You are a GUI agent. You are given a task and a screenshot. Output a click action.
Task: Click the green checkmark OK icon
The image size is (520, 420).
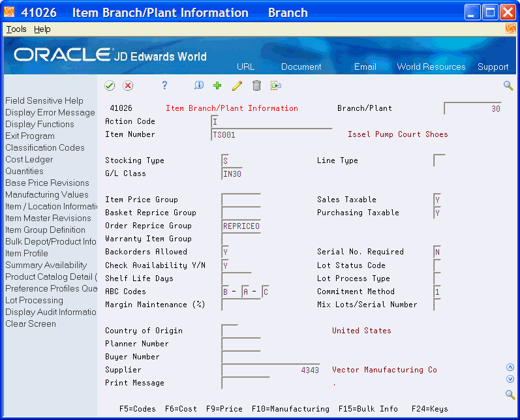click(110, 86)
